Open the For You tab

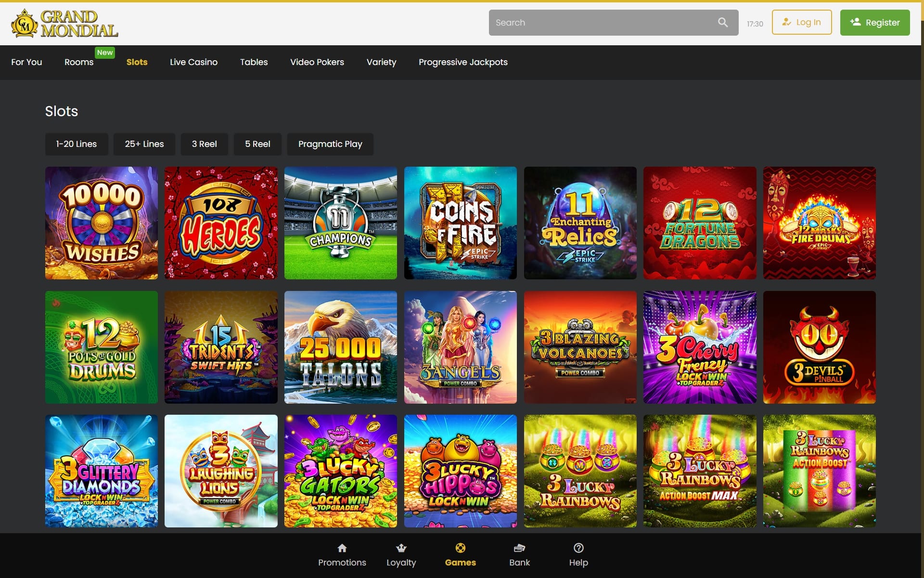26,62
